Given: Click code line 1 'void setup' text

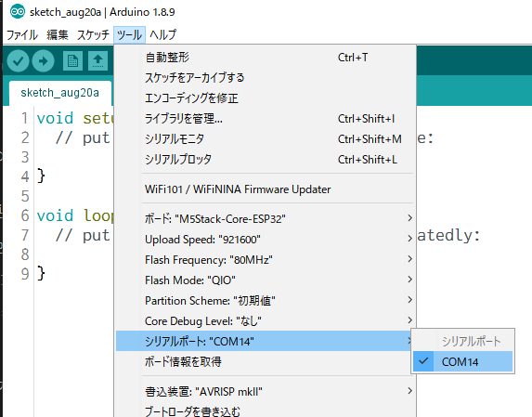Looking at the screenshot, I should pyautogui.click(x=75, y=119).
